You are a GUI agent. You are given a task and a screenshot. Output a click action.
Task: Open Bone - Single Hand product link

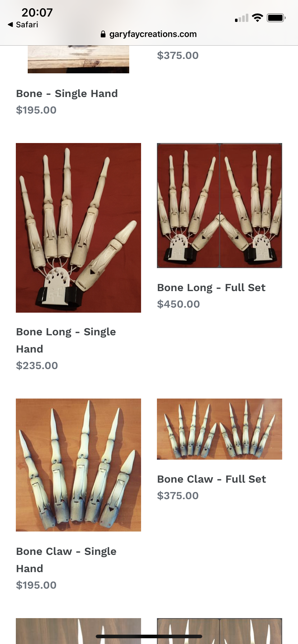pyautogui.click(x=67, y=93)
